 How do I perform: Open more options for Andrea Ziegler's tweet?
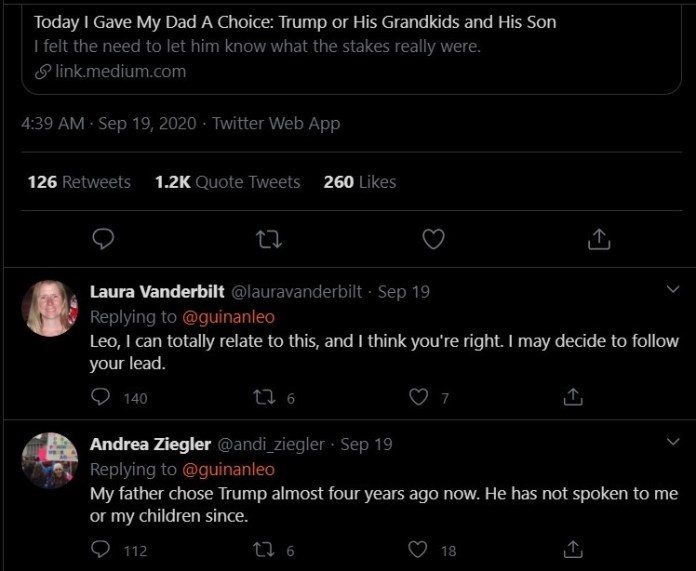pyautogui.click(x=673, y=442)
